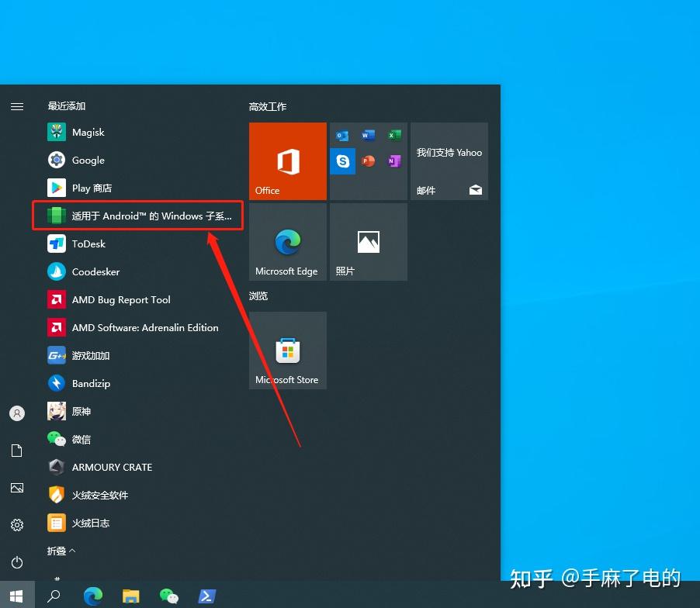This screenshot has width=700, height=608.
Task: Open AMD Bug Report Tool
Action: point(138,300)
